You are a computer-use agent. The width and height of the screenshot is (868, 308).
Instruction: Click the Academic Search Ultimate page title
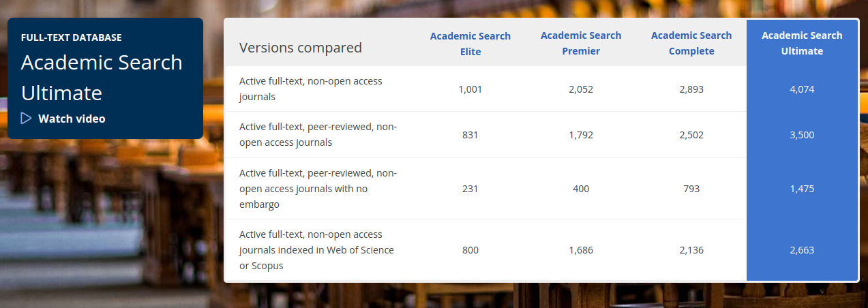(102, 78)
